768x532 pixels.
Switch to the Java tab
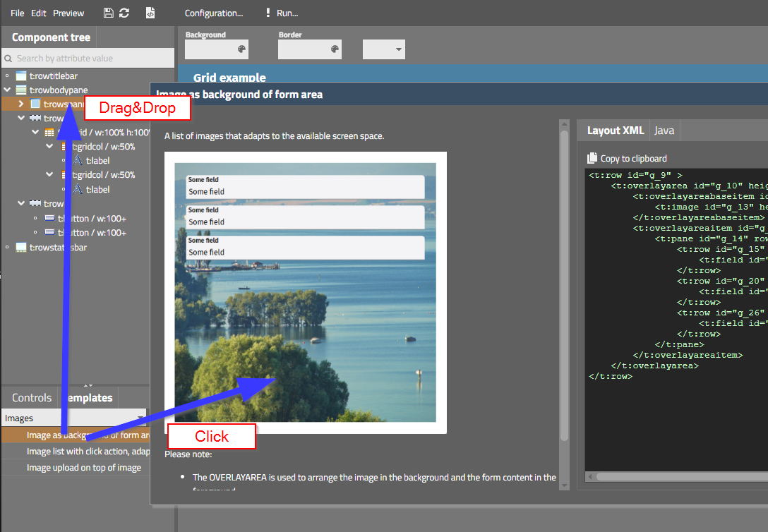[664, 131]
